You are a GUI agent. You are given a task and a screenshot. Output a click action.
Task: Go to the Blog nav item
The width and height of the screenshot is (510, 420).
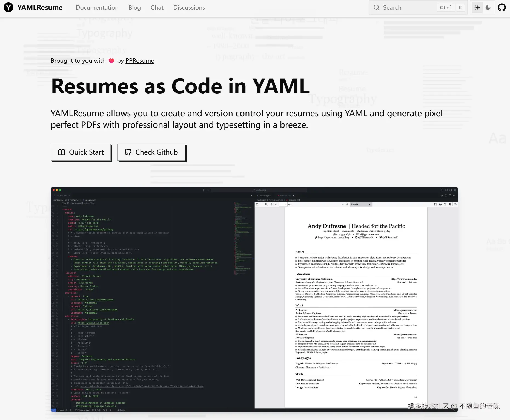click(134, 7)
